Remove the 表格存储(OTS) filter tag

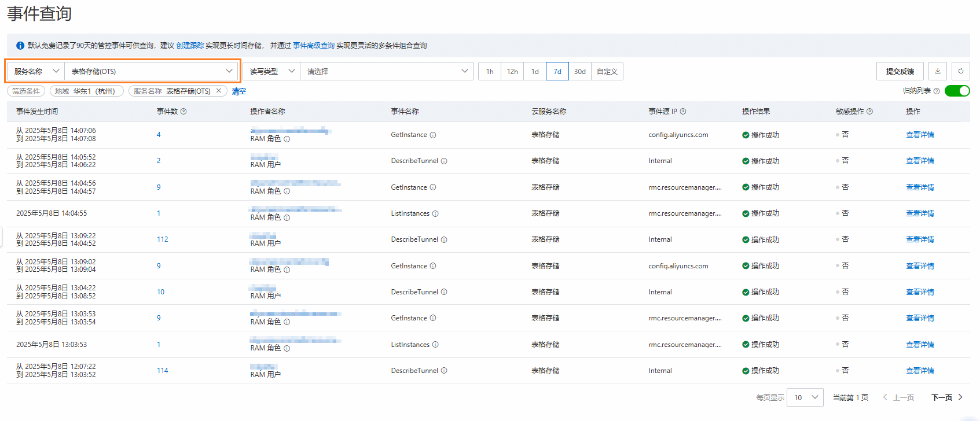[219, 91]
